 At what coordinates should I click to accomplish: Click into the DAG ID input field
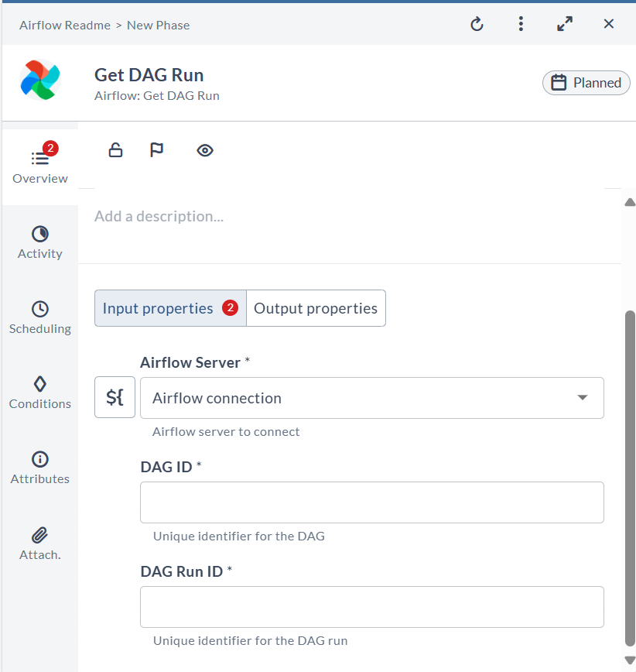(x=371, y=502)
